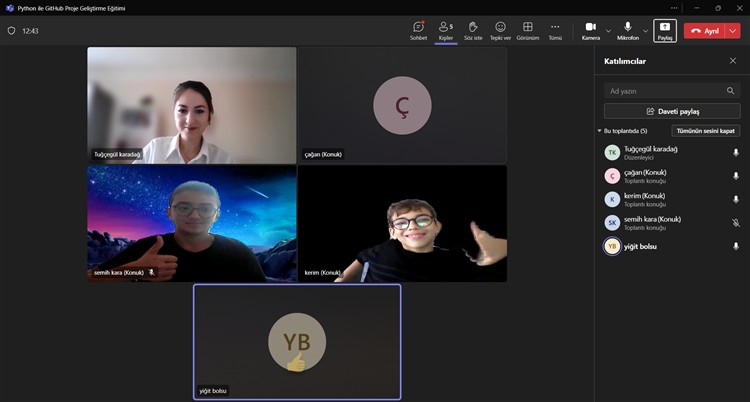Leave the meeting with Ayrıl button
Viewport: 750px width, 402px height.
coord(705,31)
